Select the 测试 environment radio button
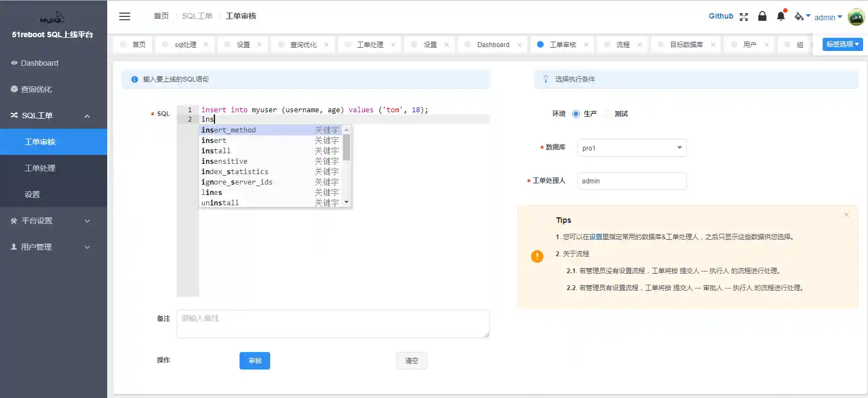This screenshot has width=868, height=398. 607,114
